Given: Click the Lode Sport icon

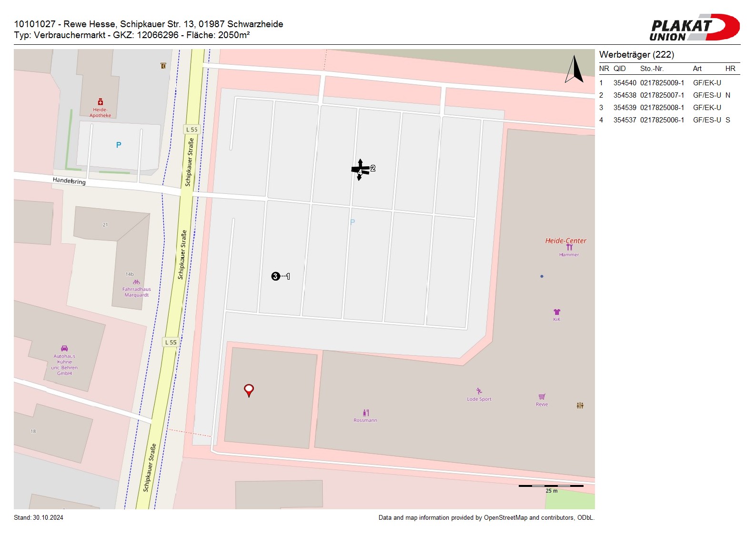Looking at the screenshot, I should (479, 392).
